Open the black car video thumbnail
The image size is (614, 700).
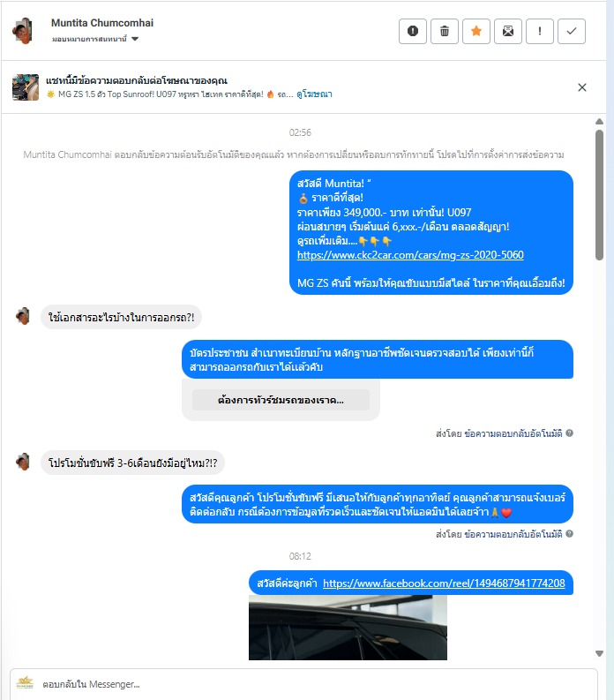[x=348, y=628]
